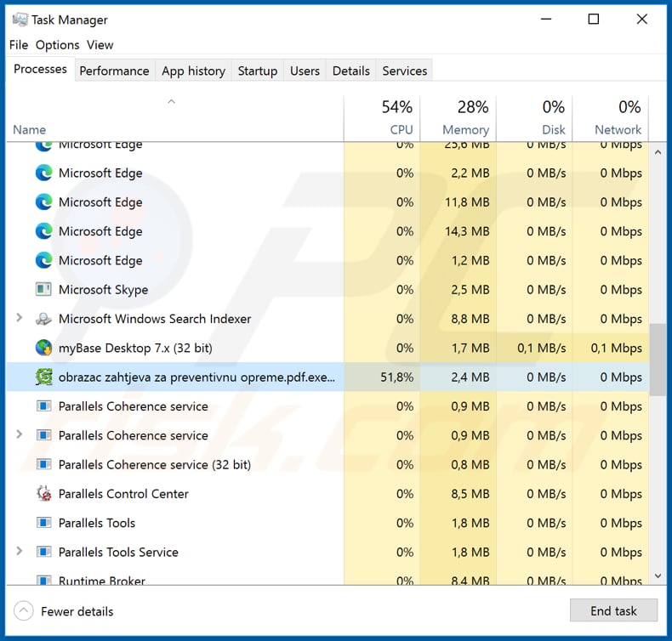This screenshot has width=672, height=641.
Task: Click the 51,8% CPU value
Action: 397,377
